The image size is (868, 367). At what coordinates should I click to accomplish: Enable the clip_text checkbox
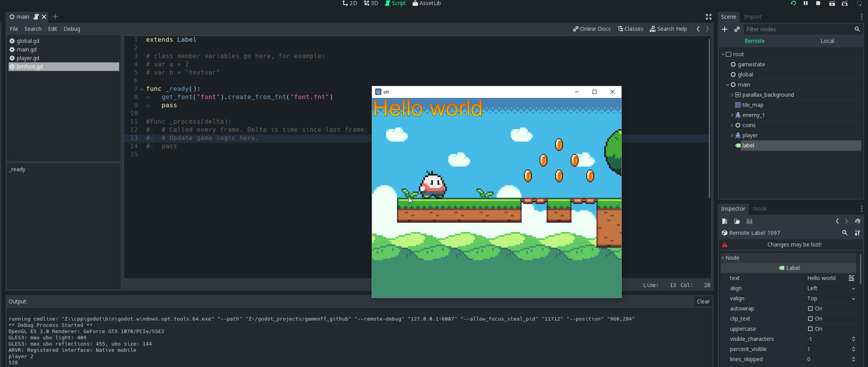point(810,319)
